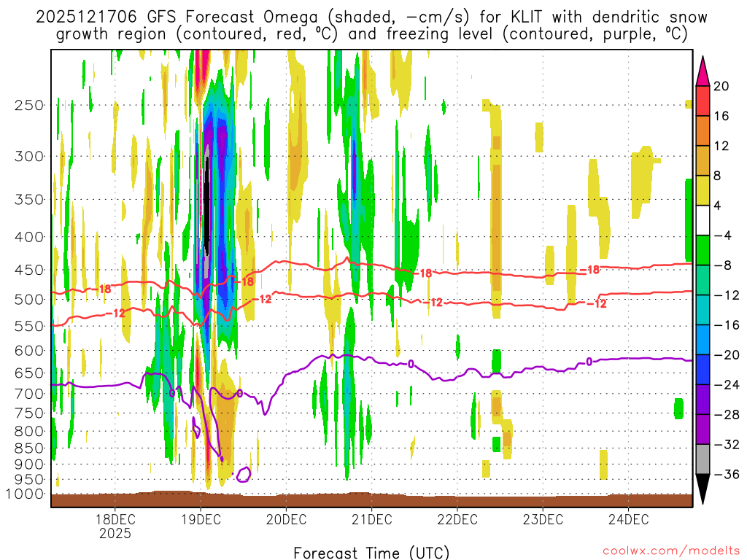Click the 23DEC date label

click(543, 519)
